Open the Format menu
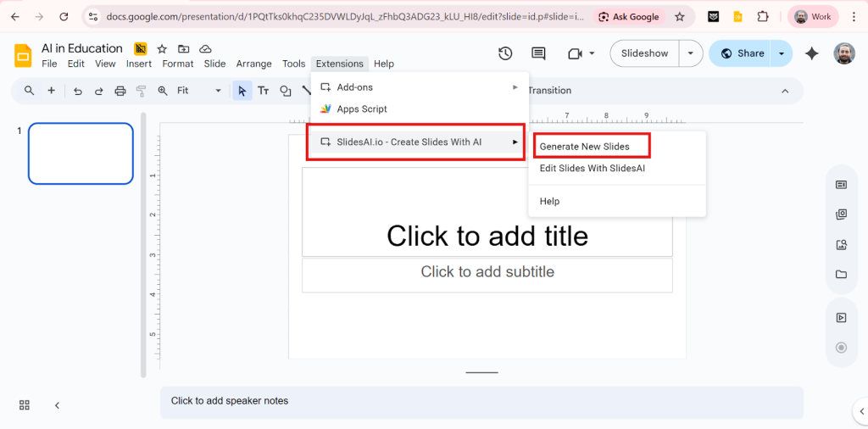868x429 pixels. (178, 64)
